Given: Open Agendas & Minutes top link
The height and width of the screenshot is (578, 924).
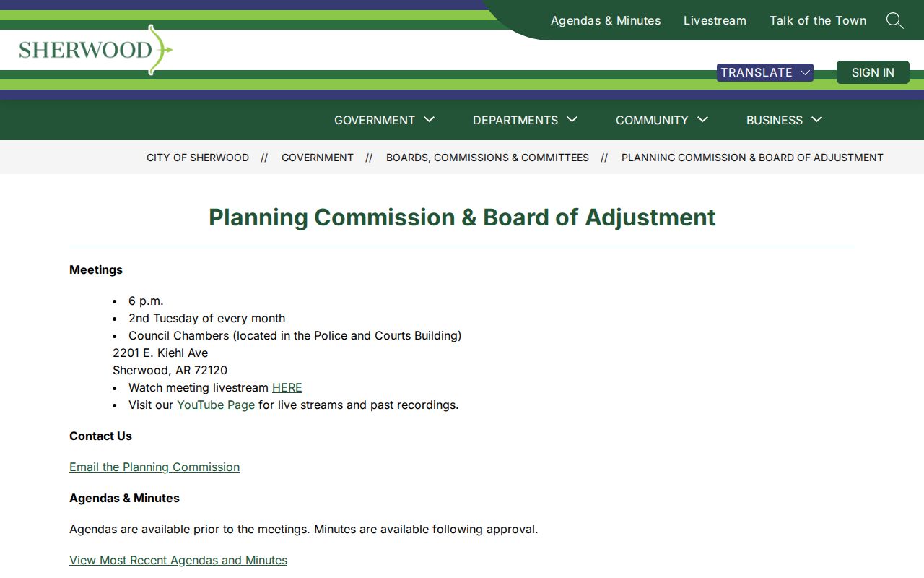Looking at the screenshot, I should (606, 20).
